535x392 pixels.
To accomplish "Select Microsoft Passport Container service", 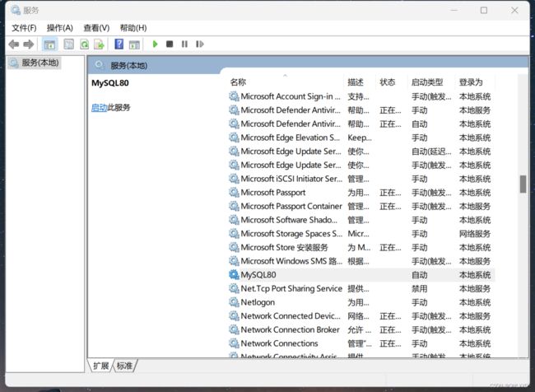I will [361, 206].
